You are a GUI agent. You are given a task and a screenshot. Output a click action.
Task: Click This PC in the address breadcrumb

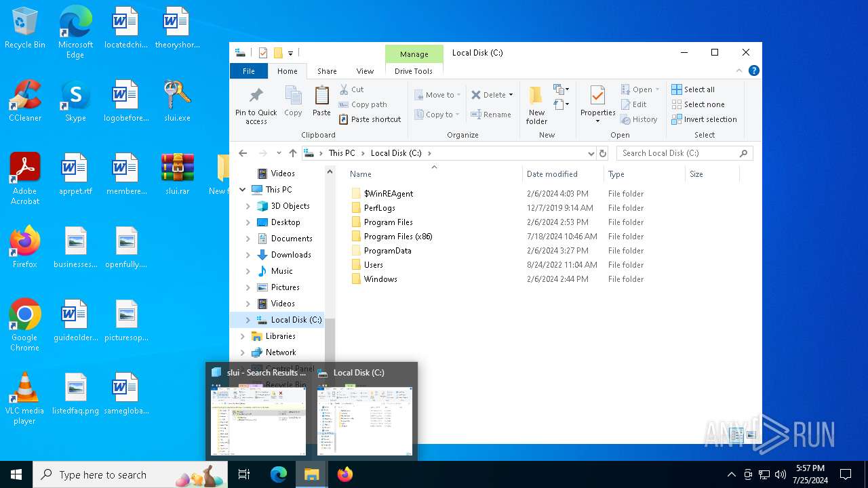[342, 153]
